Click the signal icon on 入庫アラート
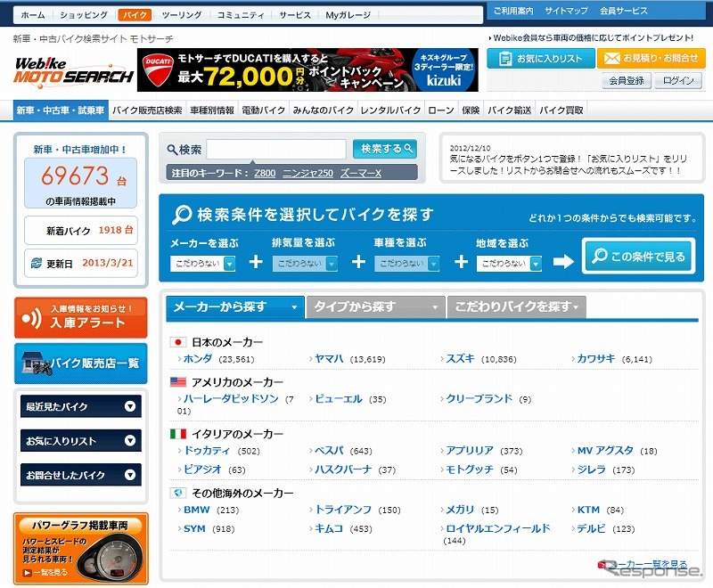The width and height of the screenshot is (713, 588). click(x=32, y=318)
